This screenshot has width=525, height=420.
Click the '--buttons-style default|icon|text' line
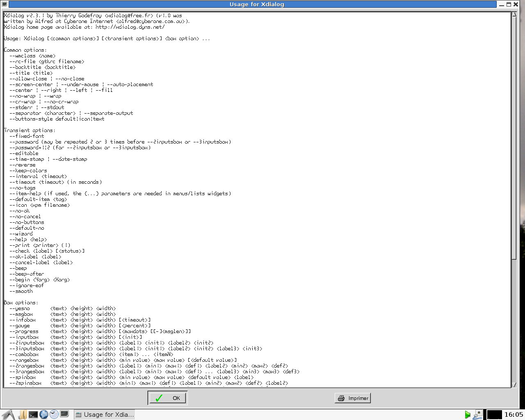pyautogui.click(x=57, y=119)
